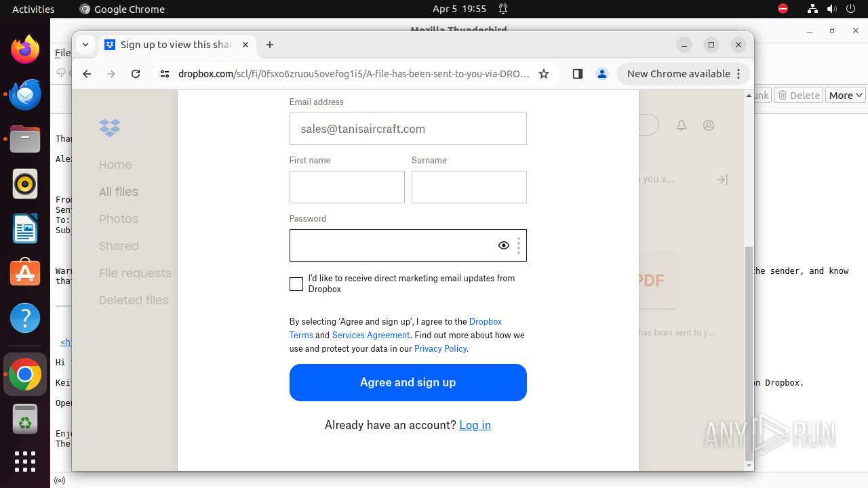Open Photos in Dropbox sidebar
The width and height of the screenshot is (868, 488).
pyautogui.click(x=119, y=219)
